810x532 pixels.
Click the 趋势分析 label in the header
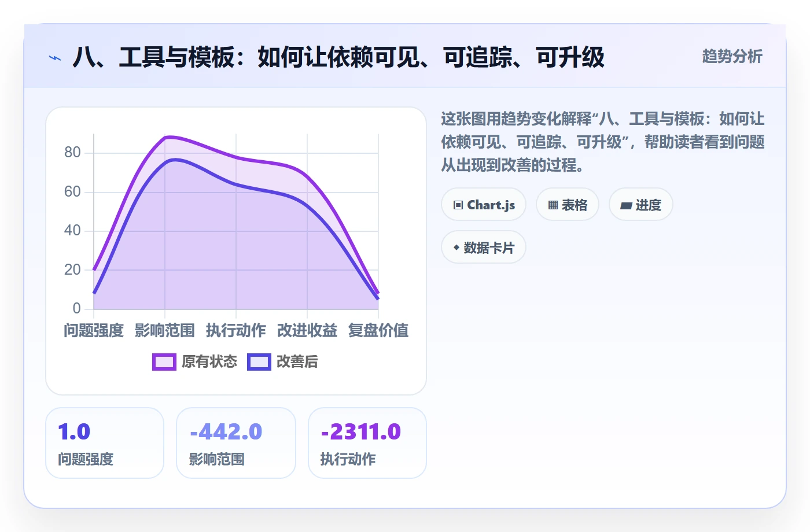(732, 57)
